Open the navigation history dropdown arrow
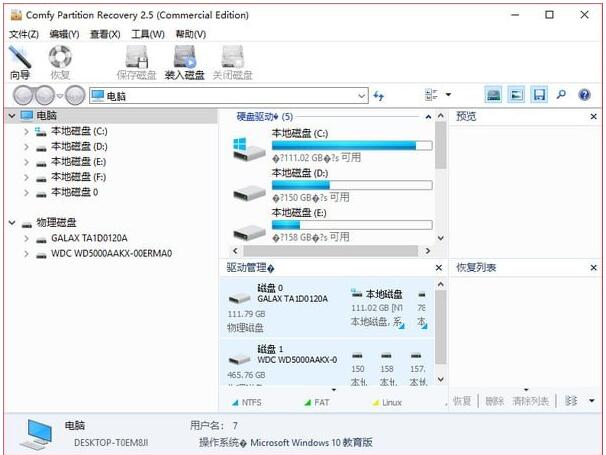 click(x=60, y=95)
